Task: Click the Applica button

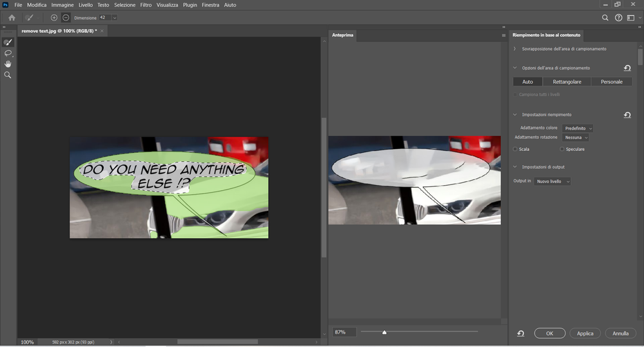Action: pos(585,333)
